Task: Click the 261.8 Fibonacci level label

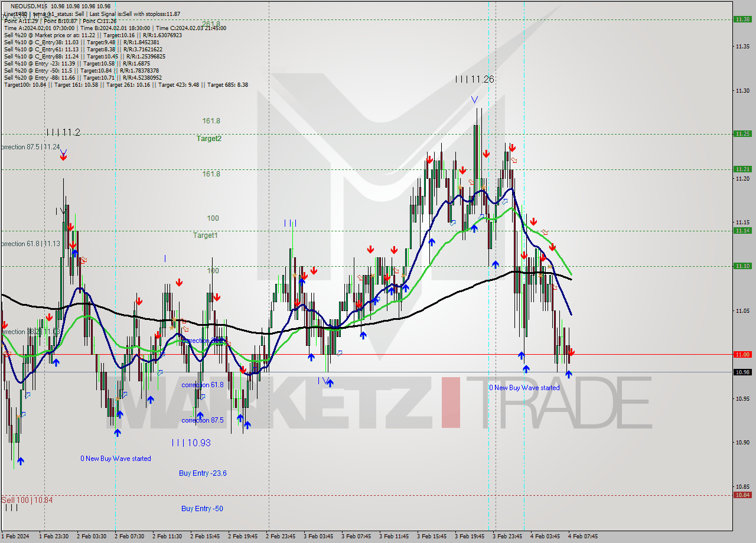Action: [x=211, y=24]
